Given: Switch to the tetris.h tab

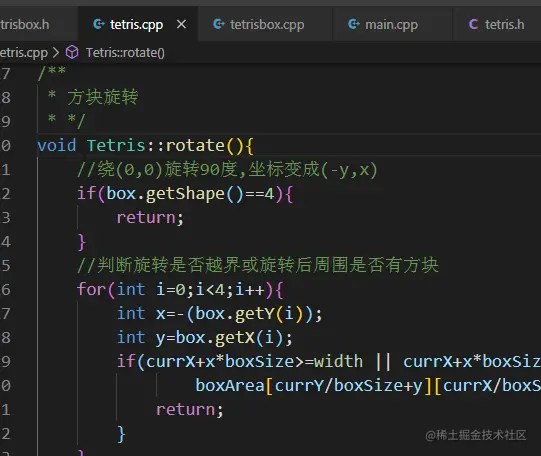Looking at the screenshot, I should (x=497, y=24).
